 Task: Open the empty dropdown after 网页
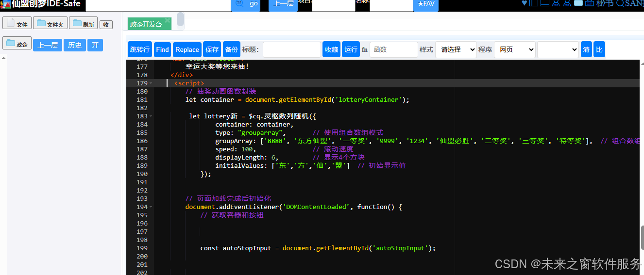pyautogui.click(x=558, y=49)
